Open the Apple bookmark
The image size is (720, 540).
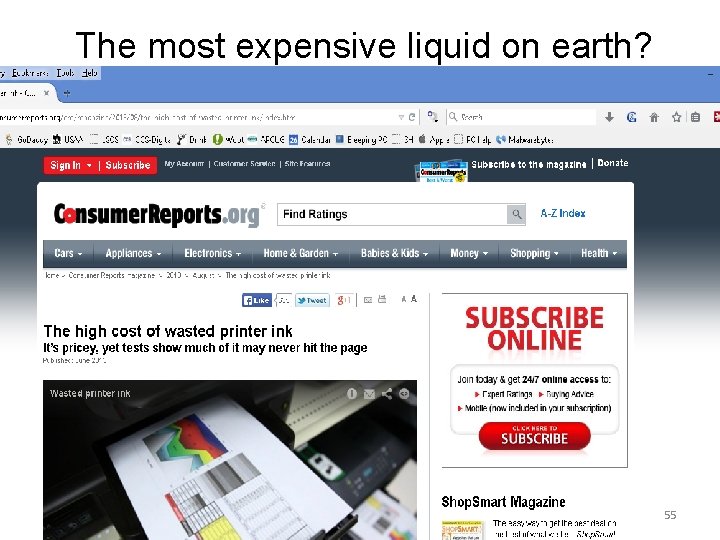[433, 139]
